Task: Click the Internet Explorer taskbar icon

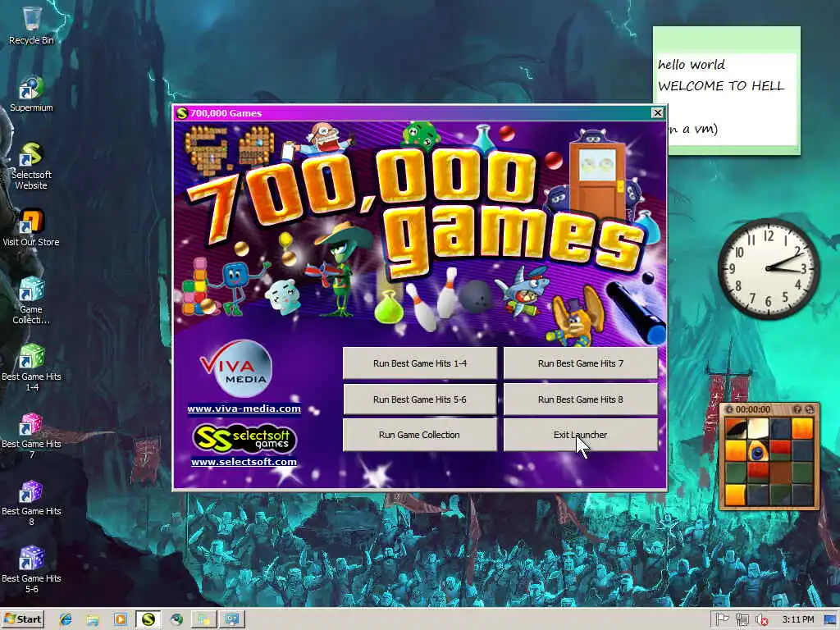Action: (66, 619)
